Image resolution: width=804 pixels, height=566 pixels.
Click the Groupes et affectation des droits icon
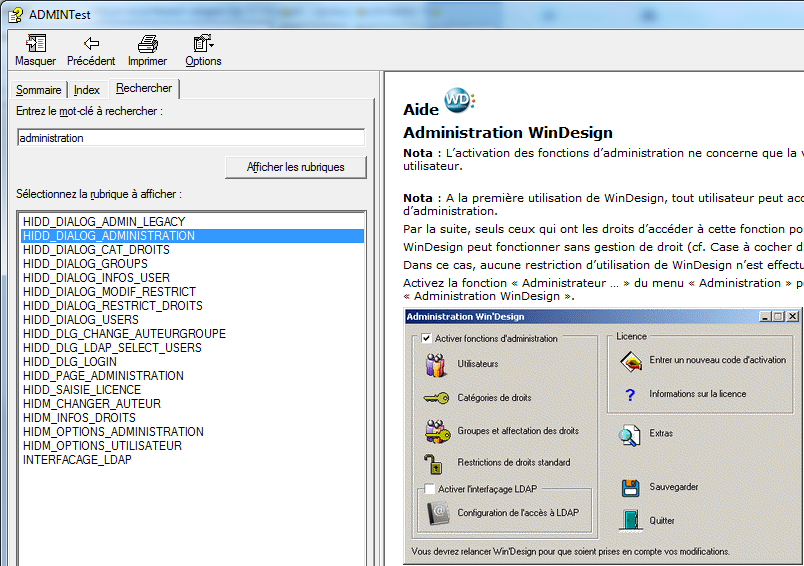[x=437, y=431]
